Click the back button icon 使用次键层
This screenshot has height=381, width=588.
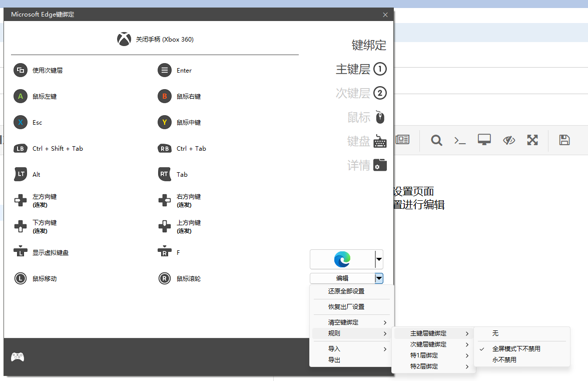point(21,70)
